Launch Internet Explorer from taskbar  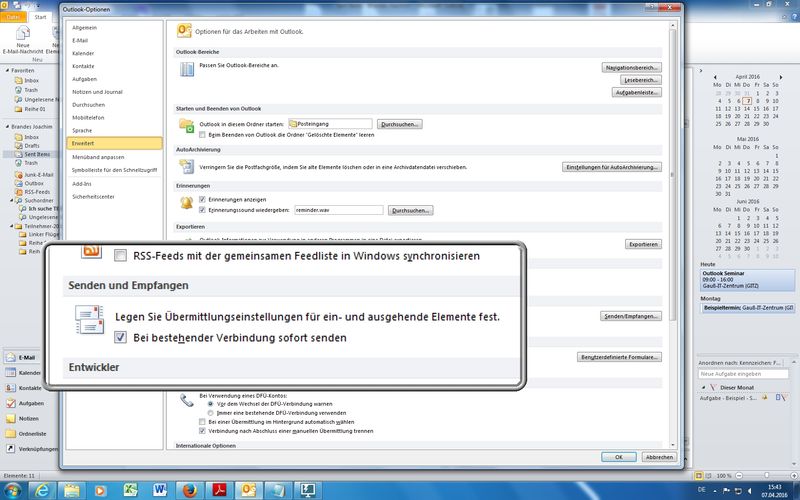[43, 490]
